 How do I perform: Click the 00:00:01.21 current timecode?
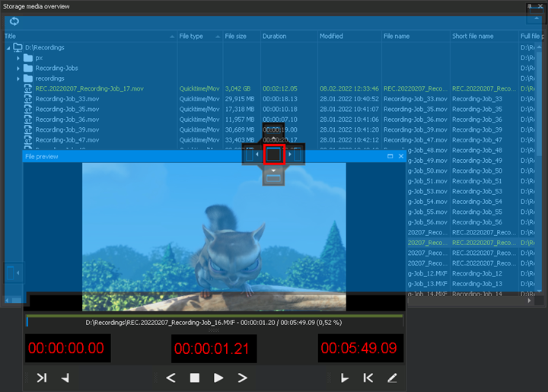(214, 349)
